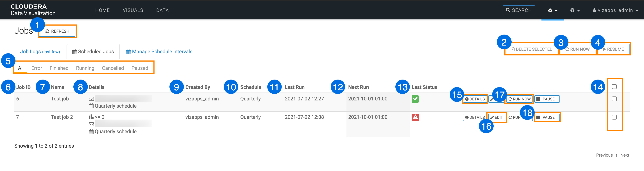Filter jobs by Paused status
The image size is (644, 171).
[x=140, y=68]
